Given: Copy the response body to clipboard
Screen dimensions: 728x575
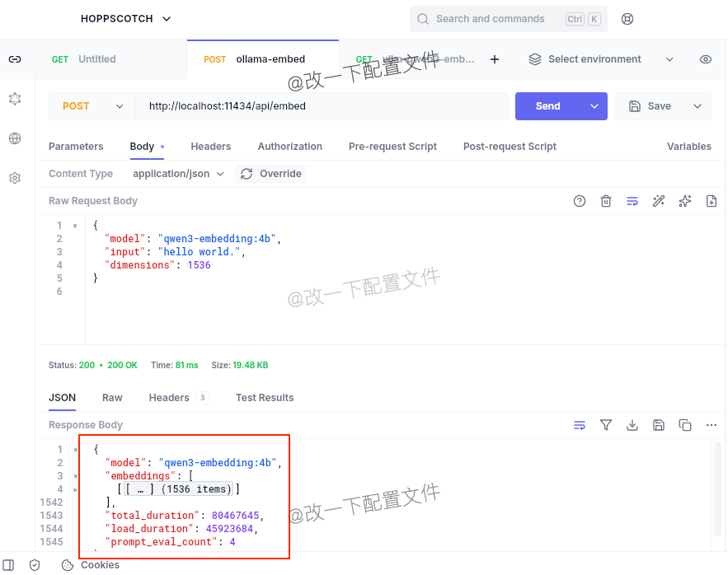Looking at the screenshot, I should (685, 425).
